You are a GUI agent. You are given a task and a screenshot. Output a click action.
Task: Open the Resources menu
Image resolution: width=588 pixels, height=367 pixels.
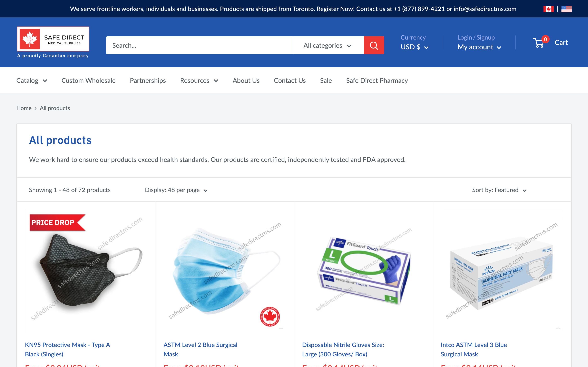click(199, 80)
